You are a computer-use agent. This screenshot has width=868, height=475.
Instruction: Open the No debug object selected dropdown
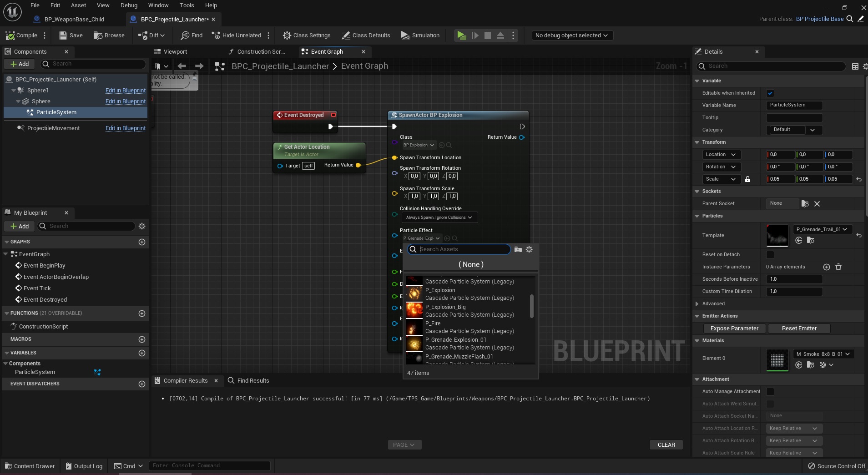tap(572, 35)
